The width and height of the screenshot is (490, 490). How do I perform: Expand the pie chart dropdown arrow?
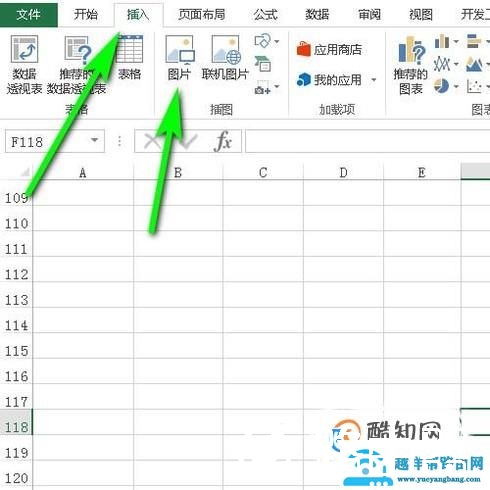456,87
